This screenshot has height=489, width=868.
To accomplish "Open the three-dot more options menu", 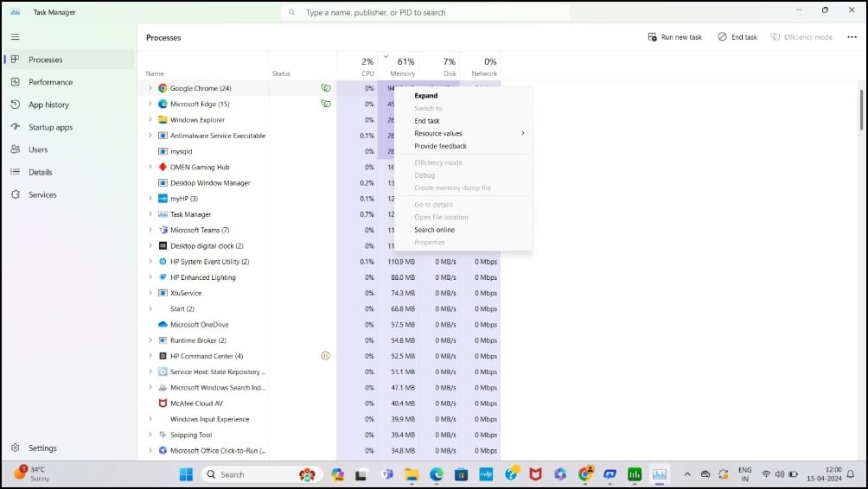I will coord(852,37).
